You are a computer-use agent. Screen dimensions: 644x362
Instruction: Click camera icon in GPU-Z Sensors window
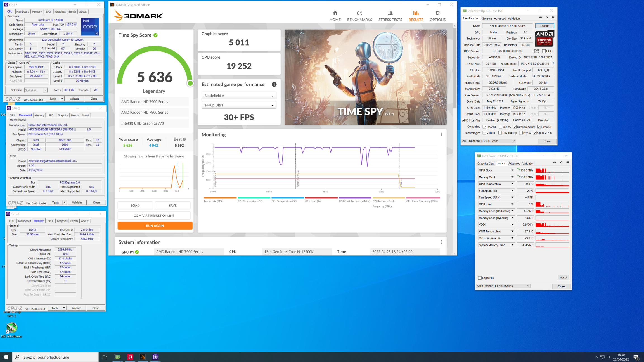point(555,163)
